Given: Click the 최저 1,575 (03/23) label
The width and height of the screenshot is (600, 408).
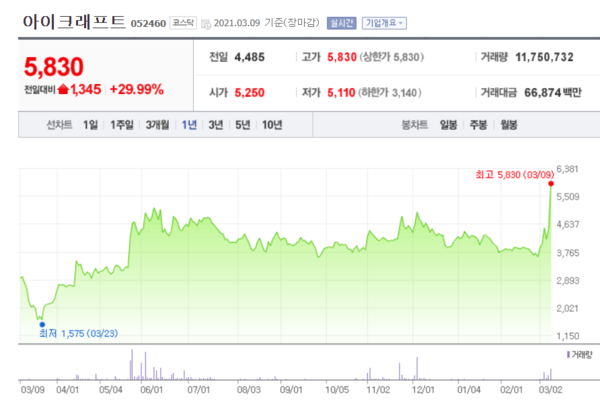Looking at the screenshot, I should [79, 334].
